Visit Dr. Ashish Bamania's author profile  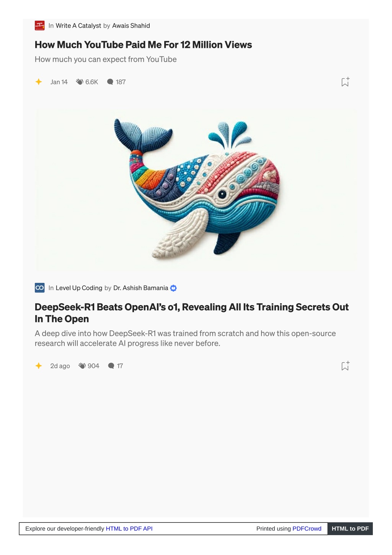(140, 288)
